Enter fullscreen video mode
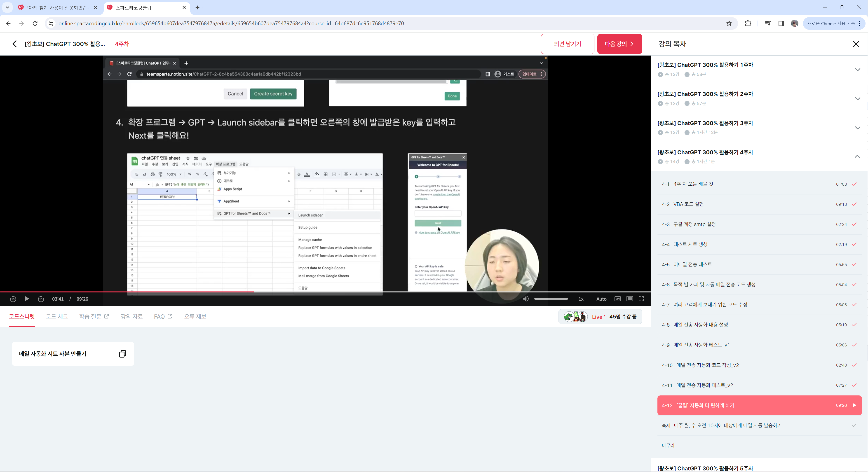 (641, 299)
